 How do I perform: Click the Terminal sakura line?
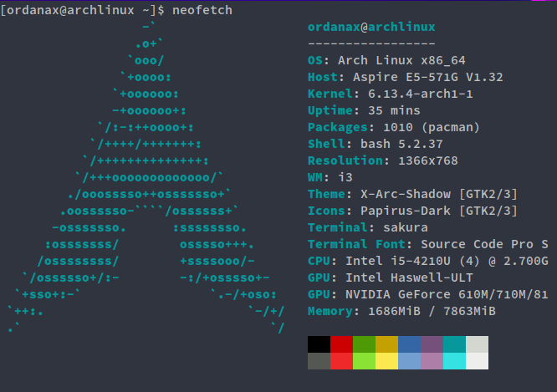pyautogui.click(x=368, y=227)
